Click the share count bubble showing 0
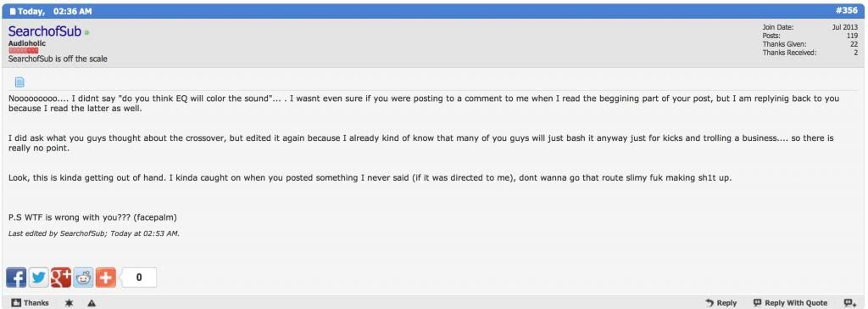868x309 pixels. tap(138, 278)
